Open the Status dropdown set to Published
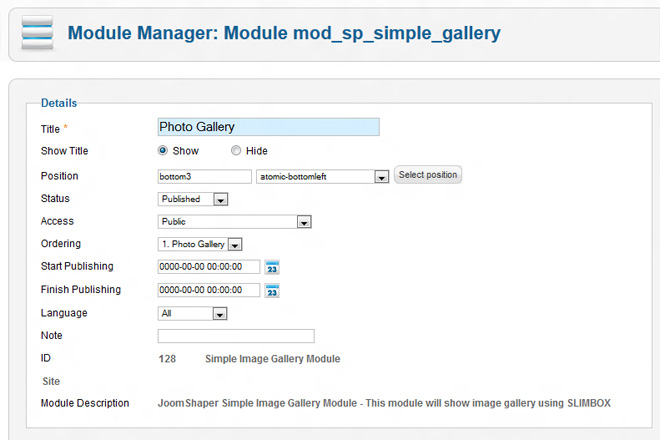This screenshot has width=660, height=440. coord(220,199)
